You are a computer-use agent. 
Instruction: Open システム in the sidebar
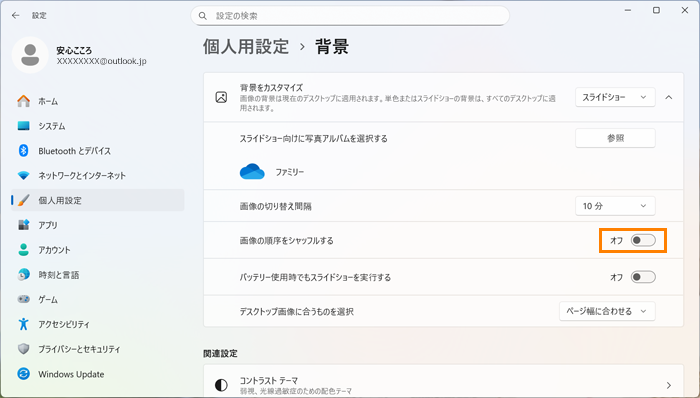click(98, 126)
